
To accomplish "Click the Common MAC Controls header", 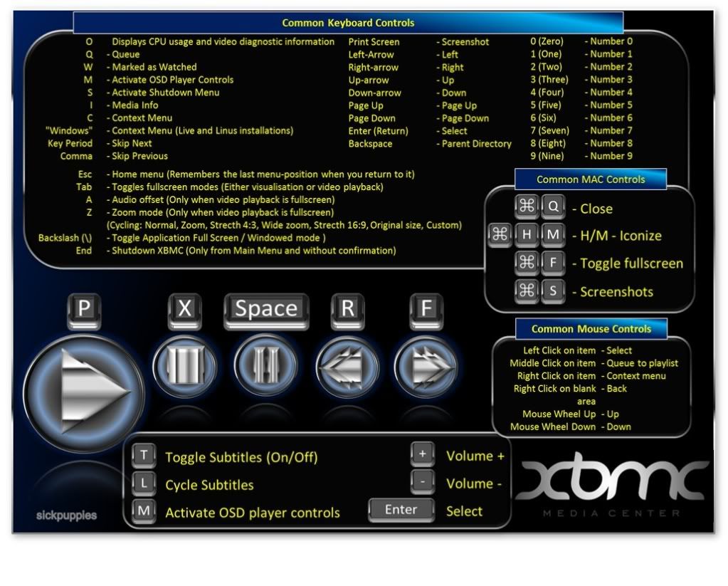I will click(591, 179).
